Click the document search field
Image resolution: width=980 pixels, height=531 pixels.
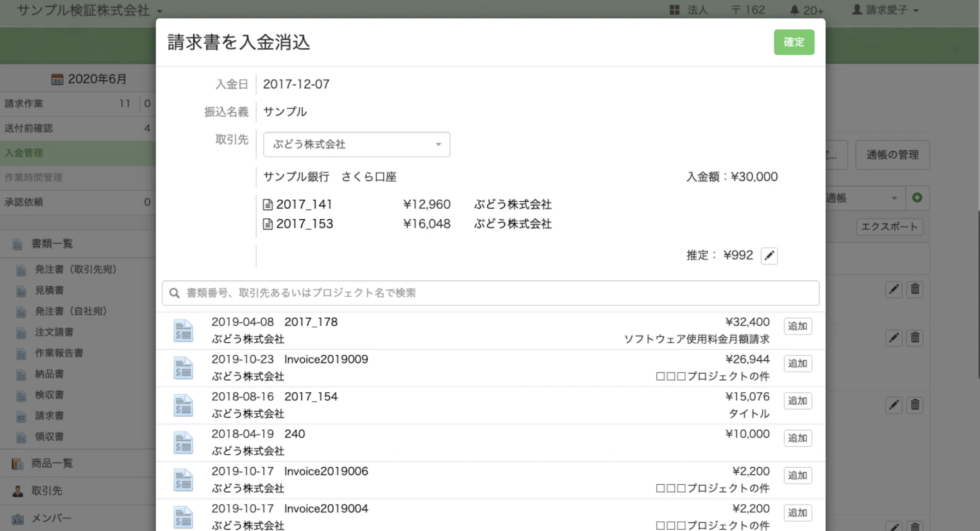(x=490, y=293)
